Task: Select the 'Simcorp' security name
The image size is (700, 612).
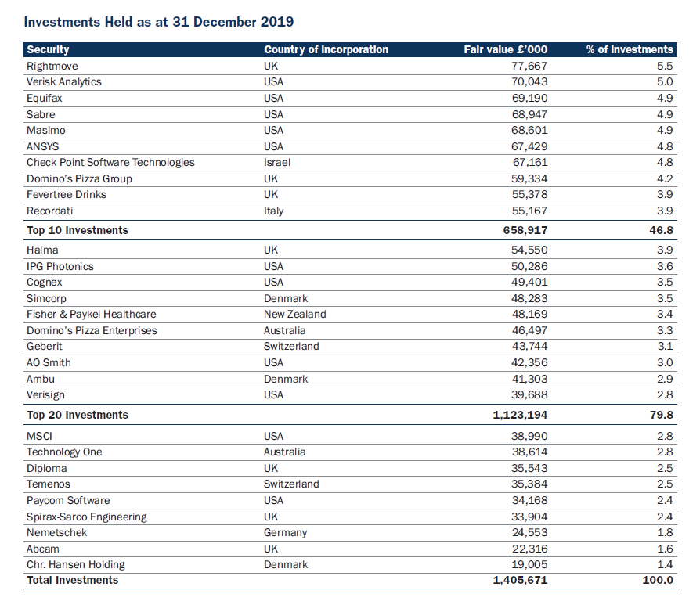Action: pos(46,298)
